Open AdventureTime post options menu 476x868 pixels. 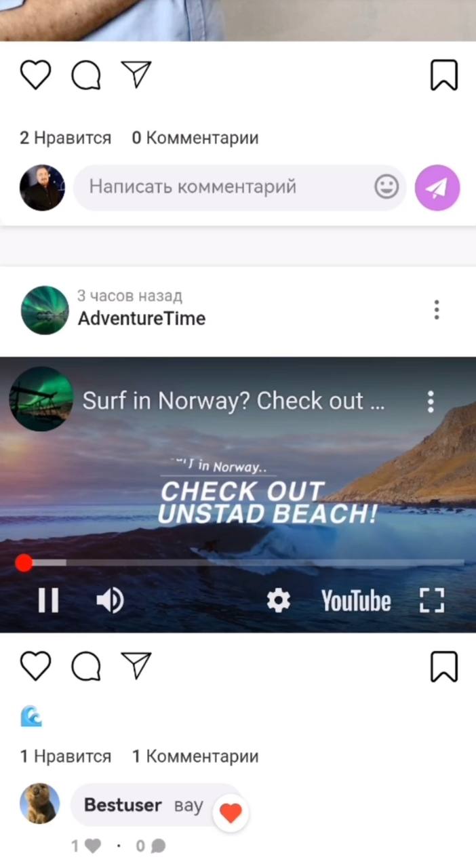(437, 310)
